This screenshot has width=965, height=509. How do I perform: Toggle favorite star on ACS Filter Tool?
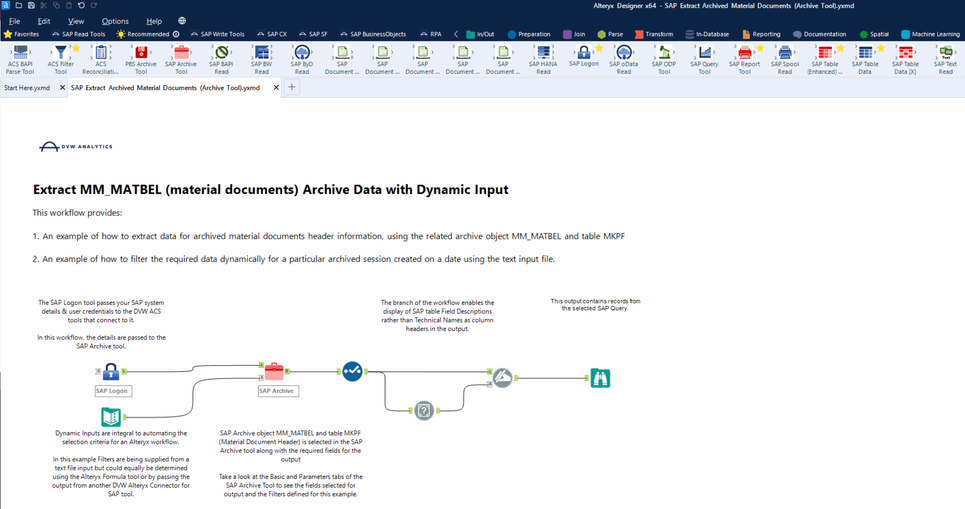76,48
